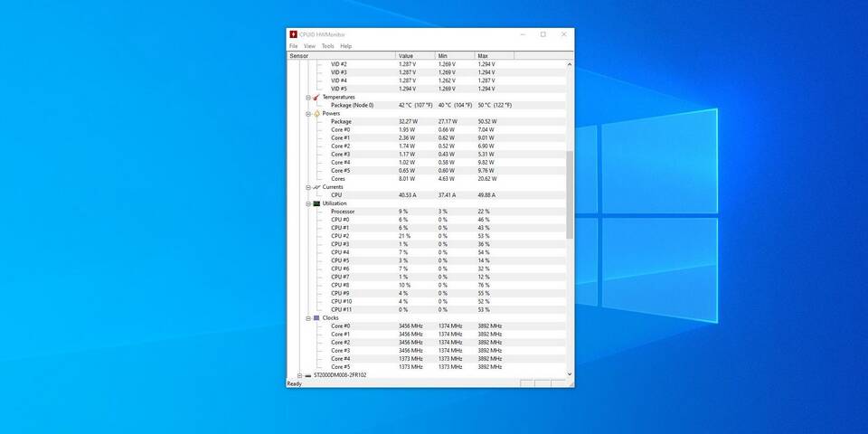
Task: Click the 50 °C (122 °F) max temperature
Action: (495, 105)
